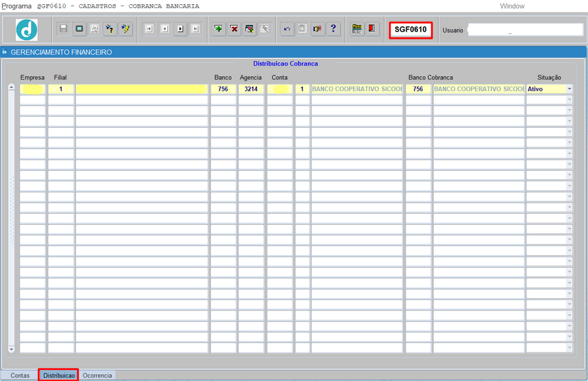The width and height of the screenshot is (588, 381).
Task: Click the Execute Query lightning icon
Action: coord(126,29)
